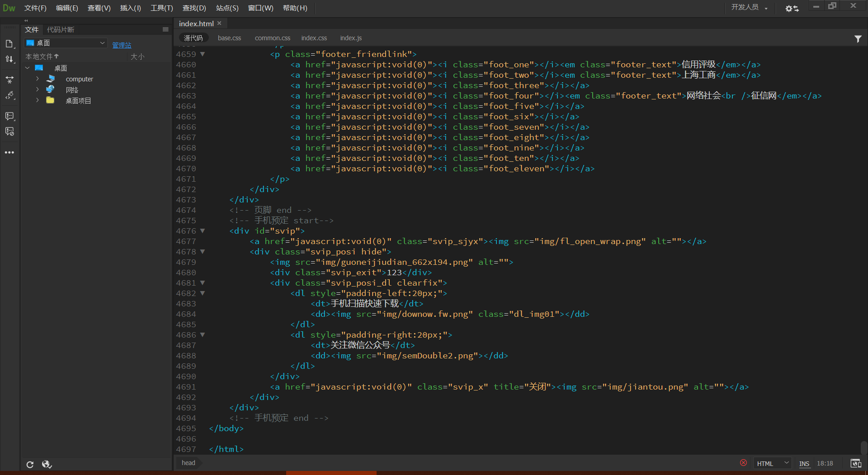The width and height of the screenshot is (868, 475).
Task: Open the 编辑(E) menu
Action: [x=67, y=8]
